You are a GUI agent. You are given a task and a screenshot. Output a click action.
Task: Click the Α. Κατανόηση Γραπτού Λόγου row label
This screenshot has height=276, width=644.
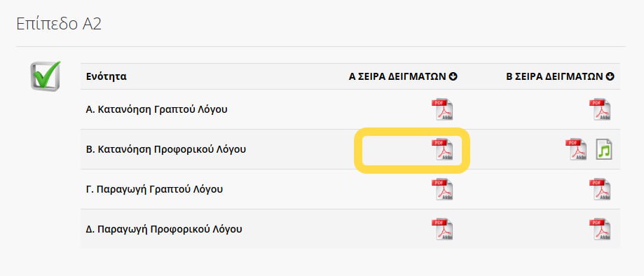click(156, 110)
